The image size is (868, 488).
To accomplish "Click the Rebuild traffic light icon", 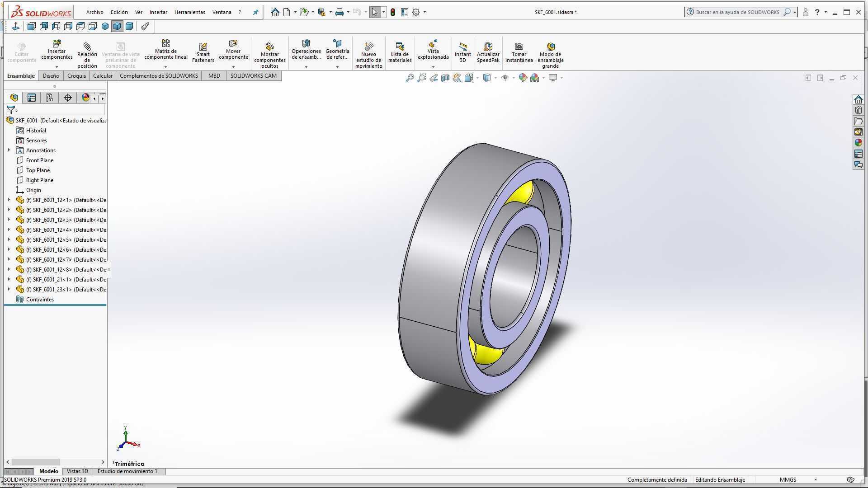I will click(x=393, y=12).
